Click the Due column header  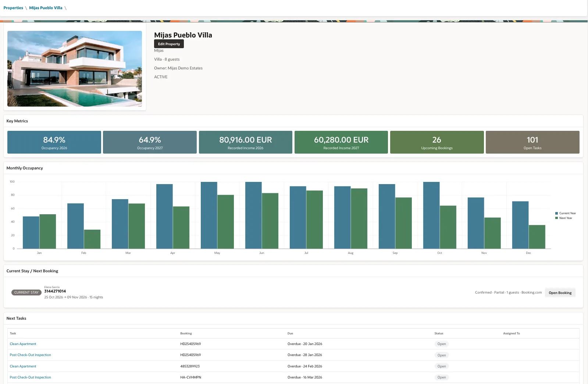click(x=290, y=333)
